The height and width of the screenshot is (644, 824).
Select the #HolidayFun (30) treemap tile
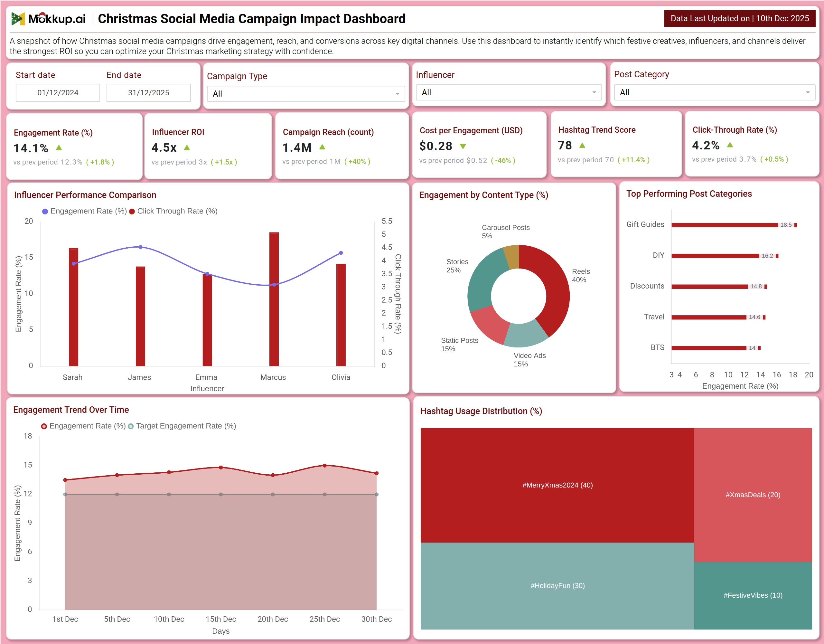click(557, 586)
